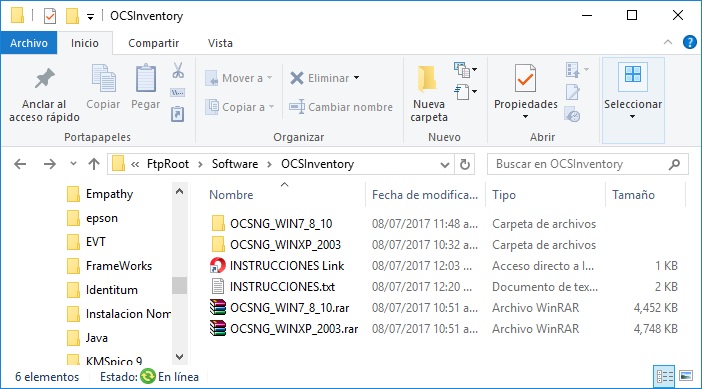
Task: Click the Anclar al acceso rápido pin icon
Action: (x=44, y=78)
